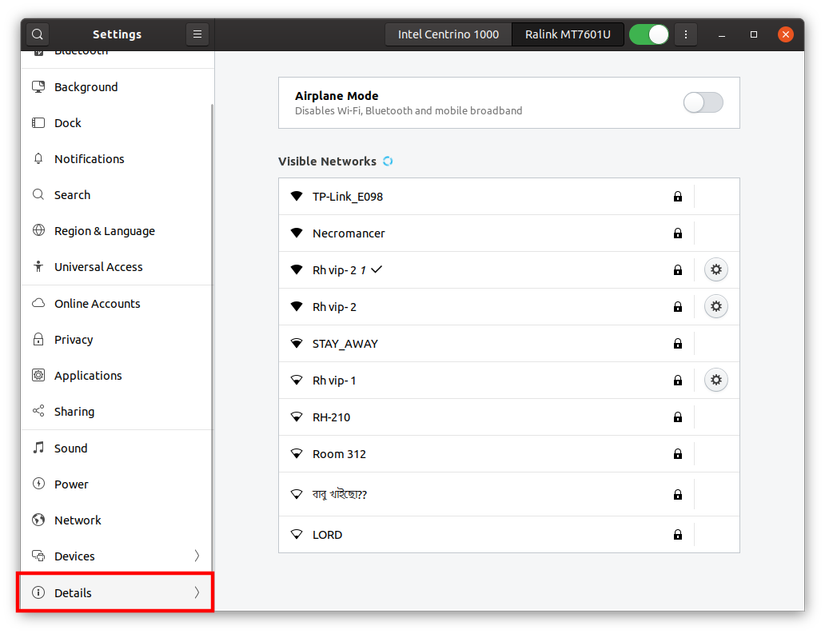
Task: Click the Privacy padlock icon in sidebar
Action: [38, 339]
